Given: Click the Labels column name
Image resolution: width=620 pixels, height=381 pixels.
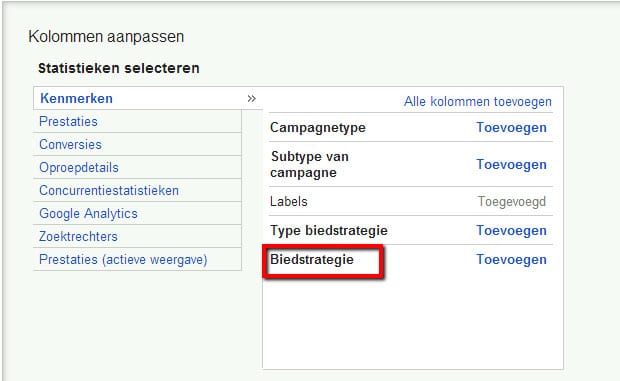Looking at the screenshot, I should [x=289, y=202].
